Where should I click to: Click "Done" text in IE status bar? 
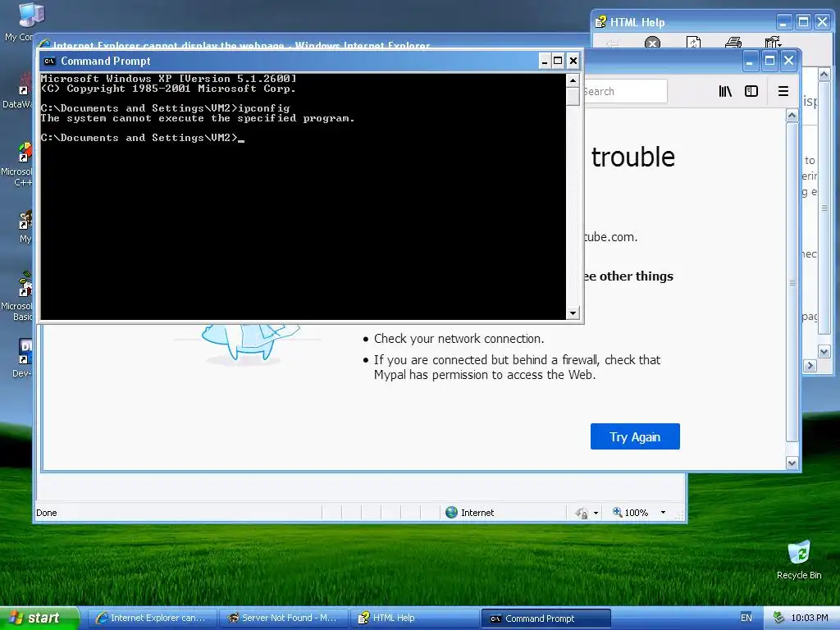click(x=47, y=513)
